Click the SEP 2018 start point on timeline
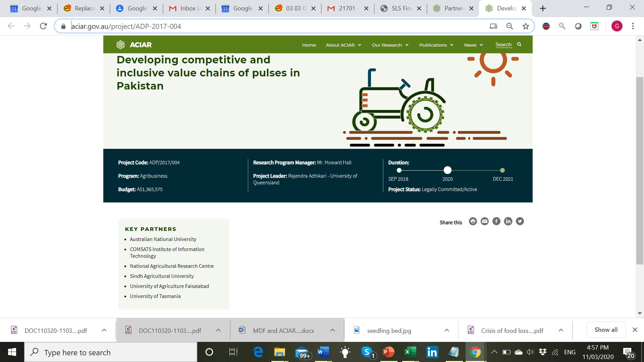This screenshot has width=644, height=362. pyautogui.click(x=399, y=170)
